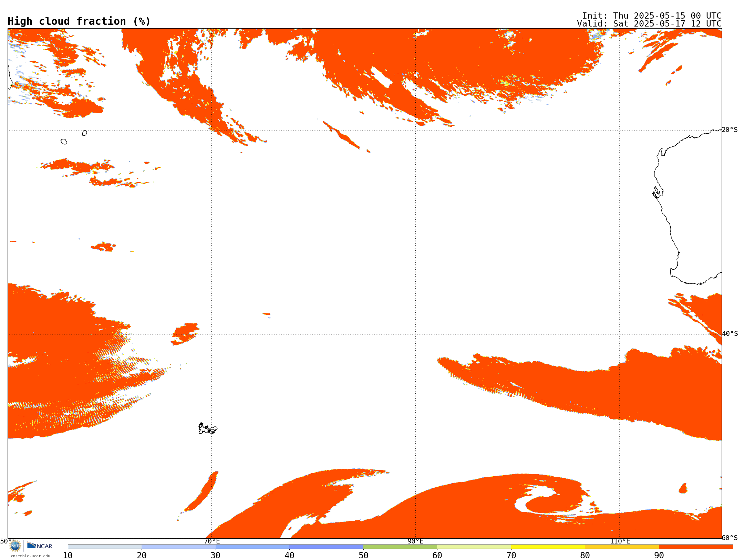
Task: Pick the light blue 20-30 colorbar segment
Action: [x=178, y=547]
